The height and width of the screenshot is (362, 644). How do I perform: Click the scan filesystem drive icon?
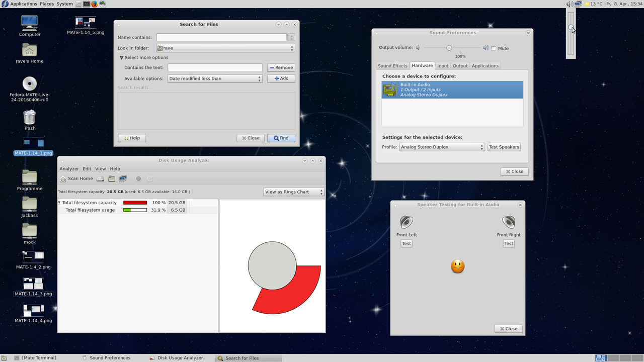pyautogui.click(x=100, y=178)
